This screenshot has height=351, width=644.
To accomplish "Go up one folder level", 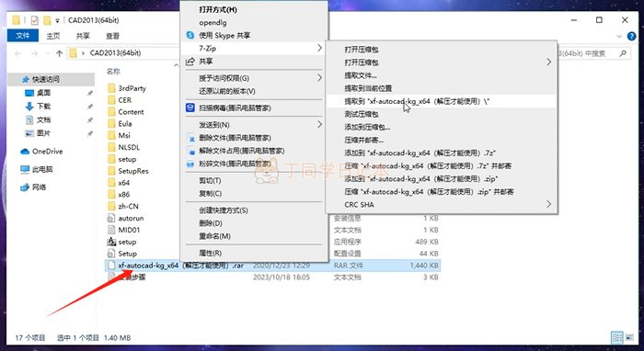I will coord(59,53).
